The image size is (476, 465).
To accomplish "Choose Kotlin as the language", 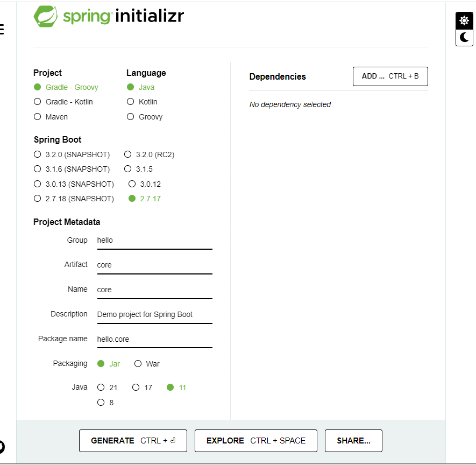I will coord(142,102).
